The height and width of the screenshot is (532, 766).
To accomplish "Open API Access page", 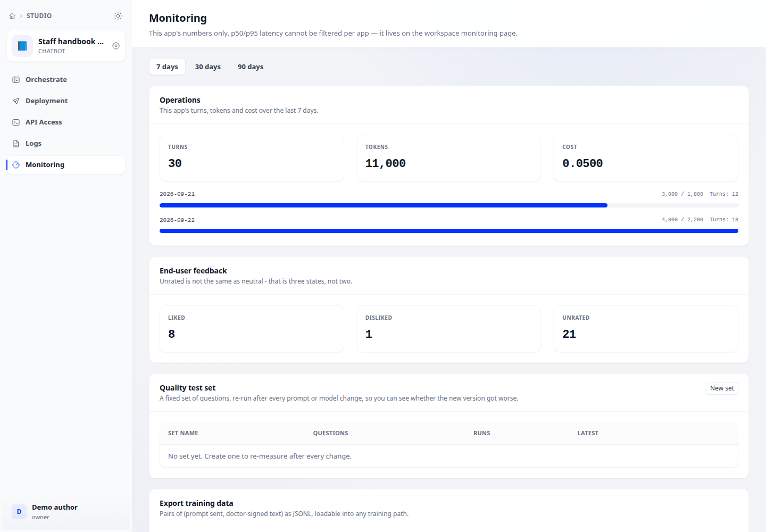I will tap(66, 122).
